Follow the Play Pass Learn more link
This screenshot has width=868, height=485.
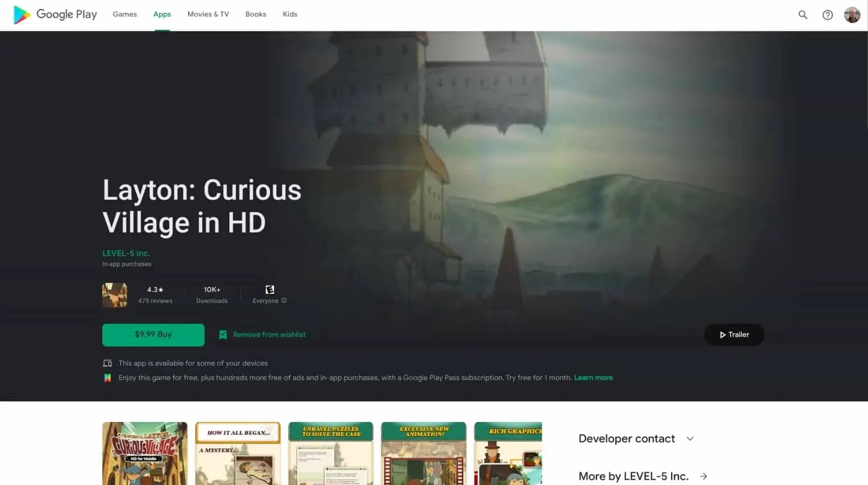point(593,378)
